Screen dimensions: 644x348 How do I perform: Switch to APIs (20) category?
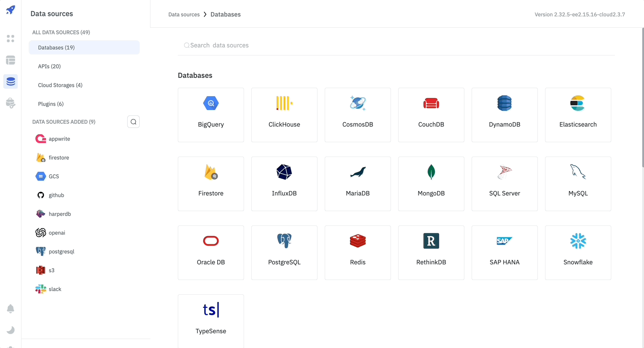(x=49, y=66)
